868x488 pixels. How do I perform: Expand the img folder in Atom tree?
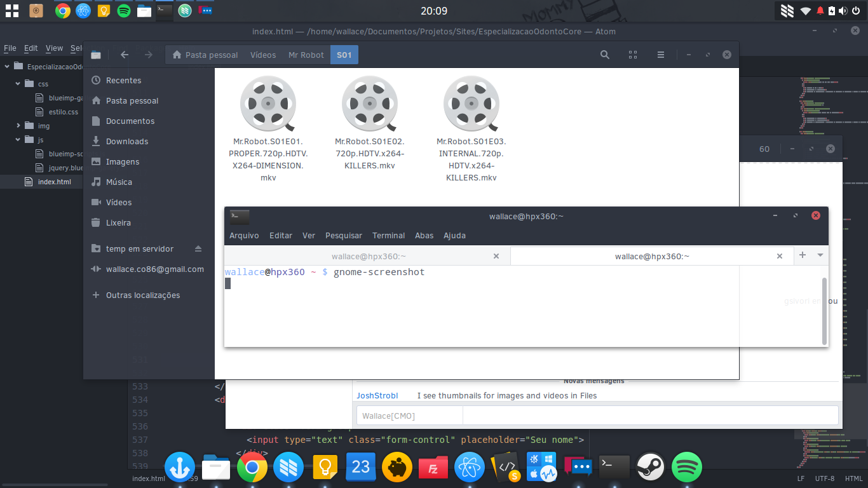[19, 126]
